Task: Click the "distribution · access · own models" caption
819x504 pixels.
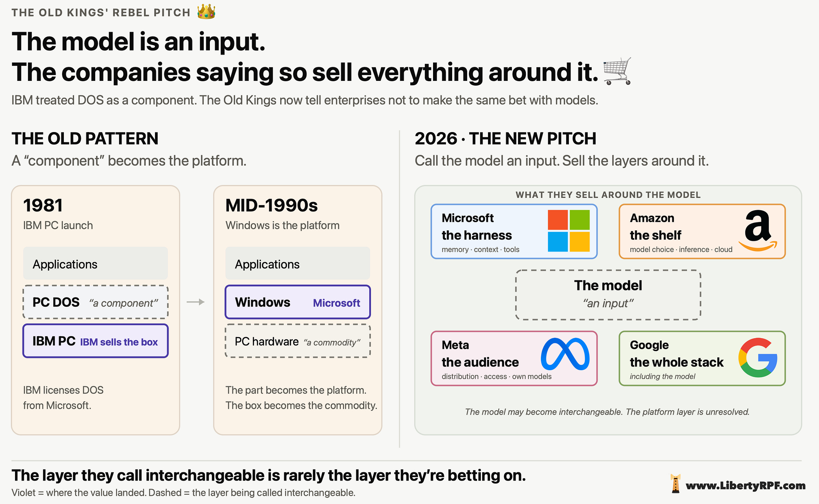Action: tap(497, 376)
